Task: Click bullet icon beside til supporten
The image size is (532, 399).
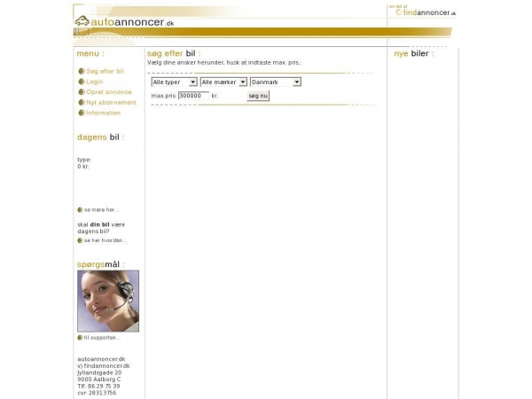Action: click(x=80, y=338)
